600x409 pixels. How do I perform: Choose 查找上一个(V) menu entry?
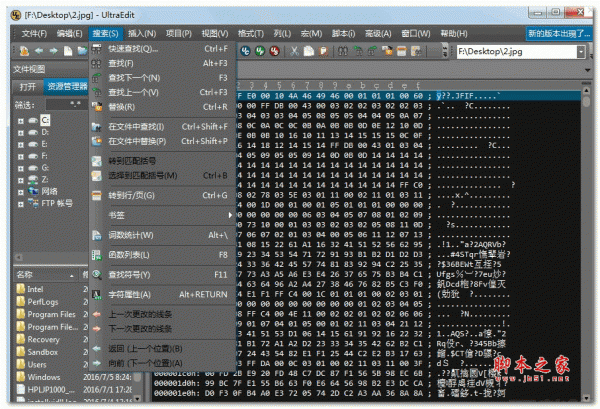(x=163, y=92)
